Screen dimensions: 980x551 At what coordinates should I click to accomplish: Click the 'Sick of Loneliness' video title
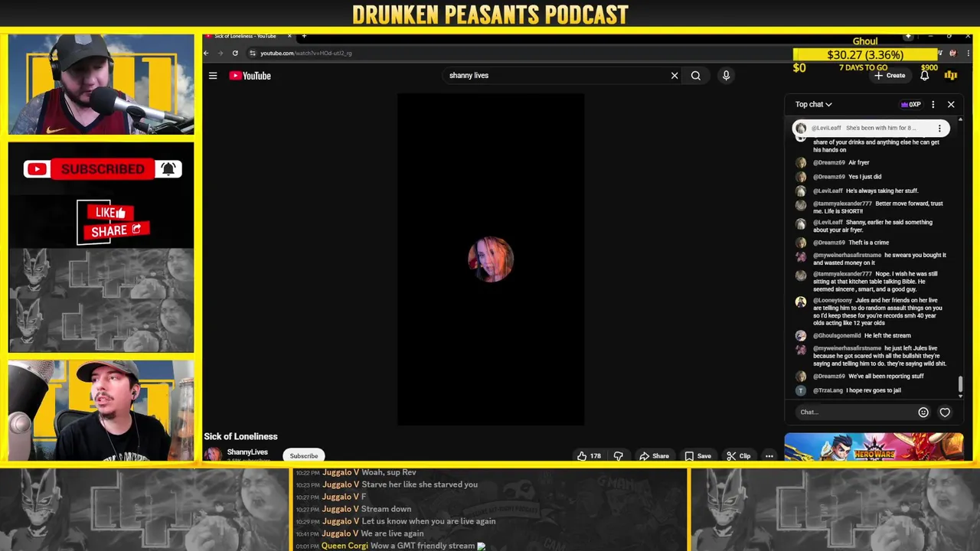240,436
